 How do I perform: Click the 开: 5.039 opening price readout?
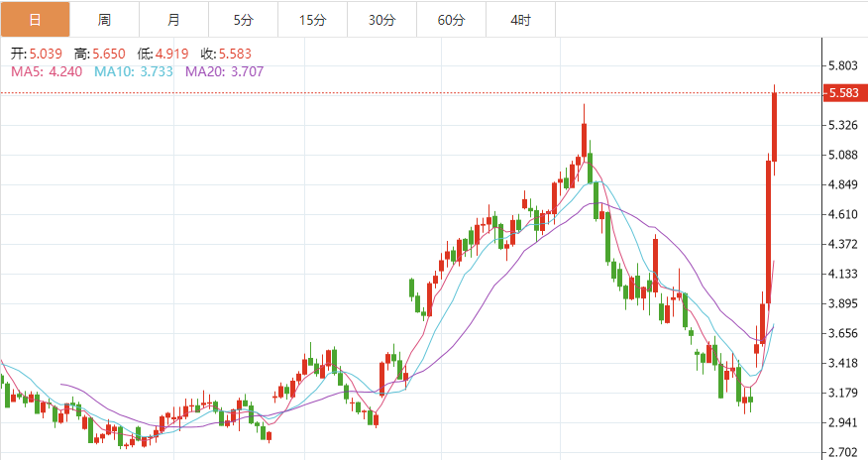point(38,54)
